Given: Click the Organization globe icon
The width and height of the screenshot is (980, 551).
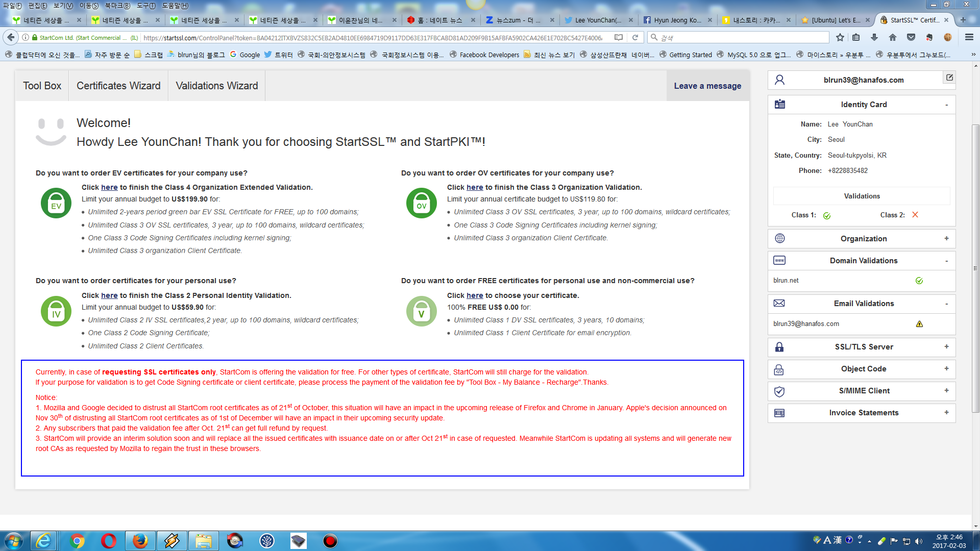Looking at the screenshot, I should (x=780, y=238).
